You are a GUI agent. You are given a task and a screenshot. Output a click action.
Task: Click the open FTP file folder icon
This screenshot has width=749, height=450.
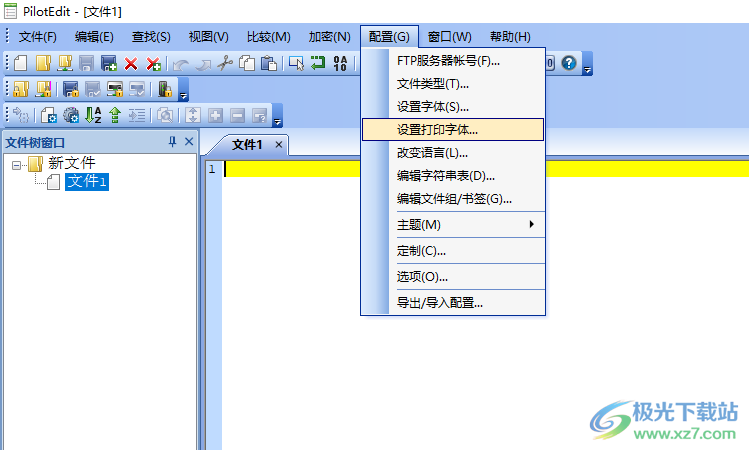[65, 63]
